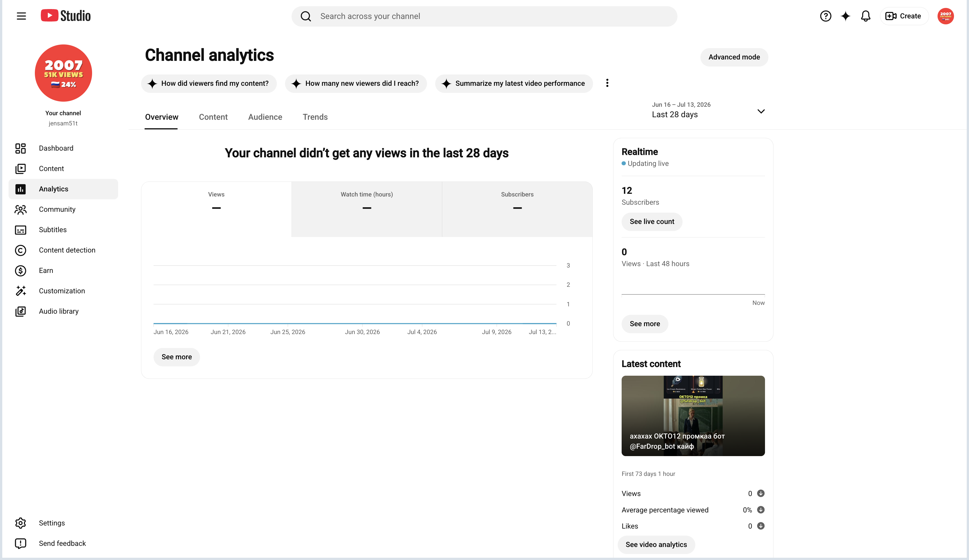Open the account avatar menu

(945, 16)
